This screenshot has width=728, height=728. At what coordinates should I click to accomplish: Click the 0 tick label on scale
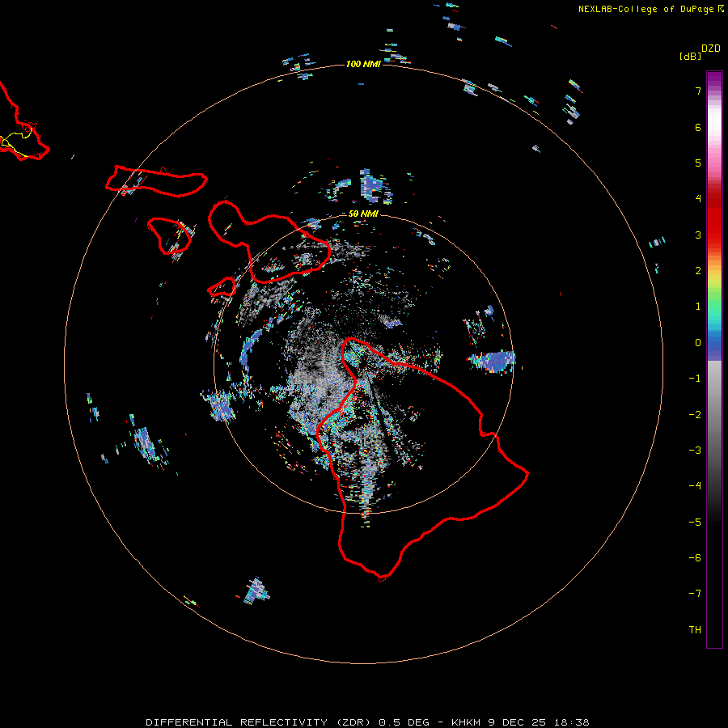(x=698, y=343)
